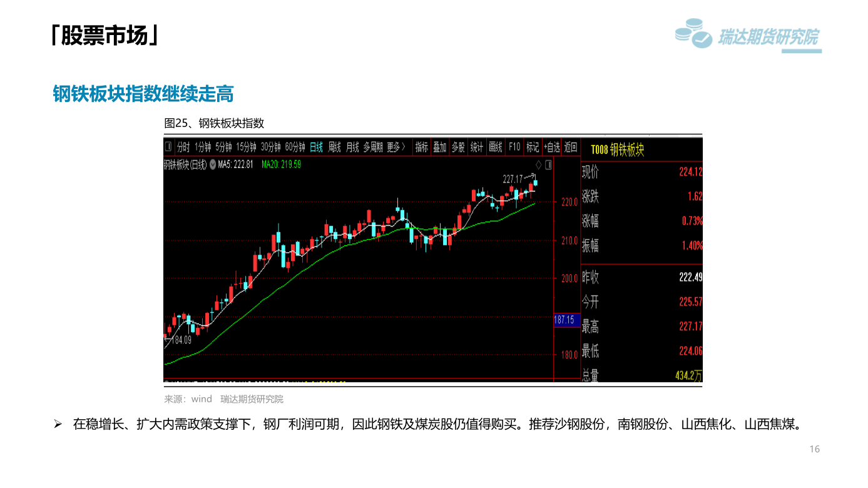Select the 日线 daily chart tab
868x488 pixels.
point(316,147)
